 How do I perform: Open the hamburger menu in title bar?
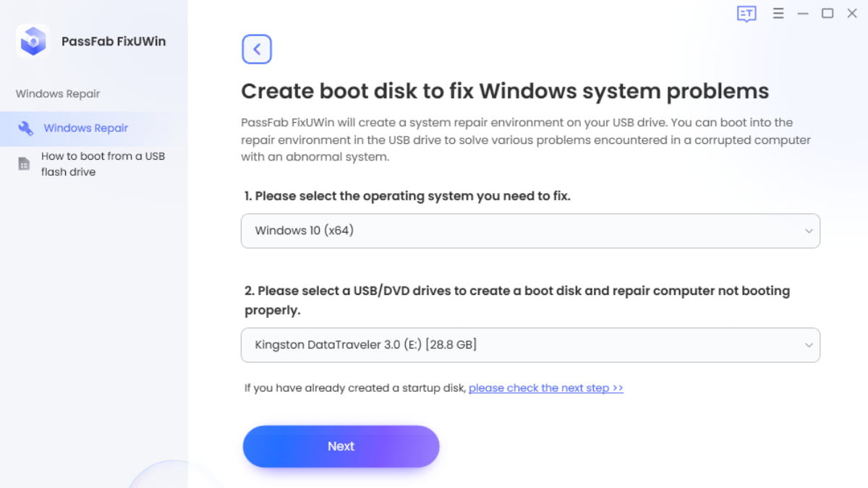pos(778,14)
